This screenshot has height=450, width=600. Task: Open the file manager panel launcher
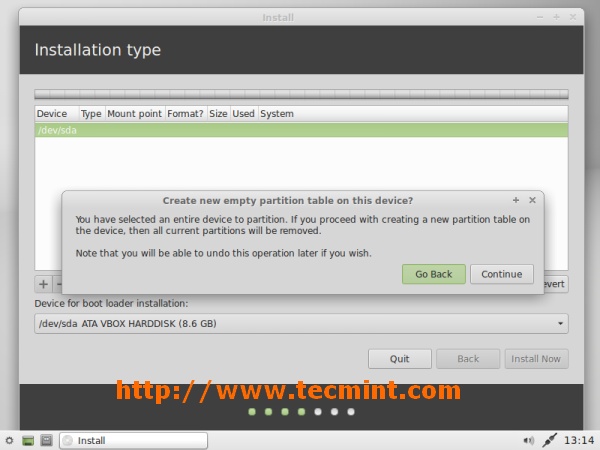tap(47, 440)
